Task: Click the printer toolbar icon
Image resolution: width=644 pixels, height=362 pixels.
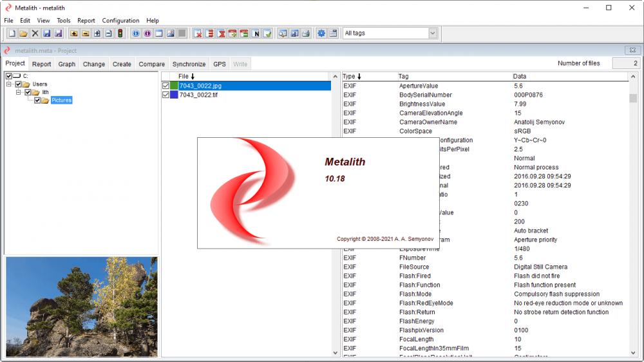Action: [x=305, y=33]
